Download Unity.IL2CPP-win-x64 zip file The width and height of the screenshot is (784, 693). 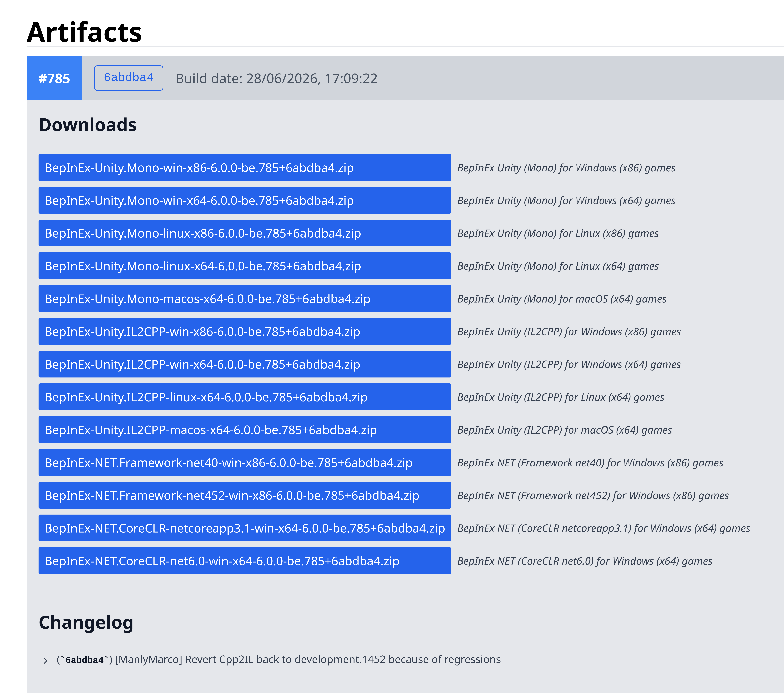pos(245,364)
